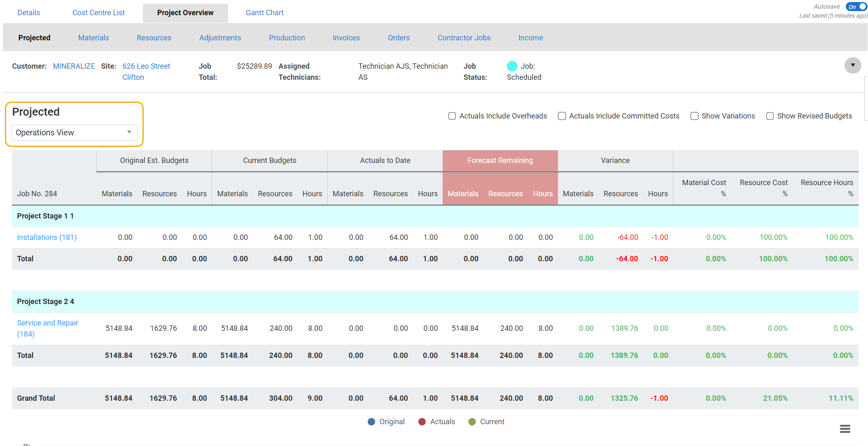Tick the Show Variations checkbox
Screen dimensions: 868x446
[x=694, y=116]
